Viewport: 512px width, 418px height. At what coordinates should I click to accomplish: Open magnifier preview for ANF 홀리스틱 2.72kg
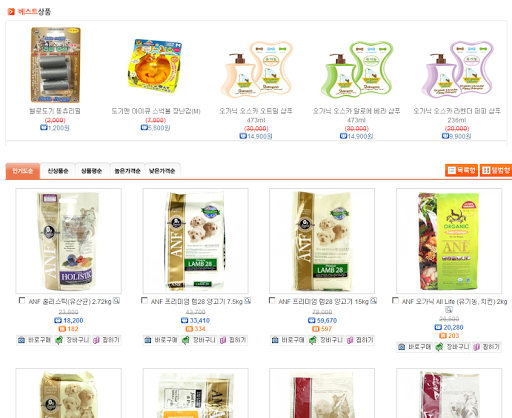click(x=116, y=301)
